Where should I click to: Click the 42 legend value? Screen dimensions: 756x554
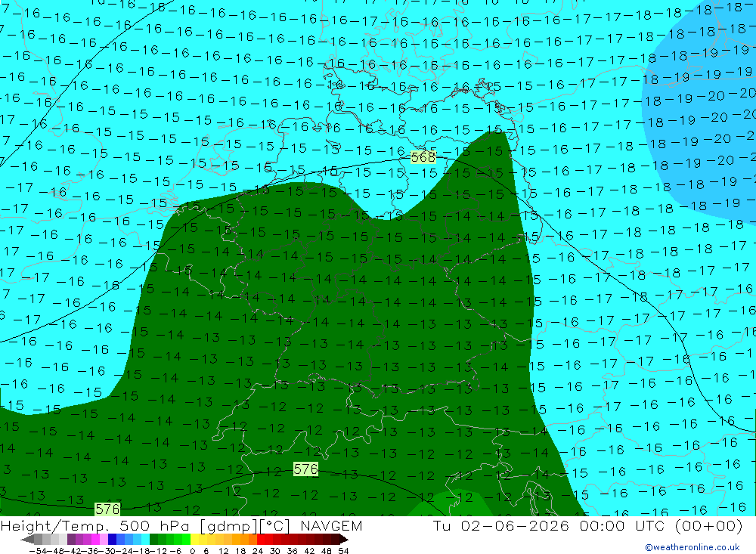309,551
